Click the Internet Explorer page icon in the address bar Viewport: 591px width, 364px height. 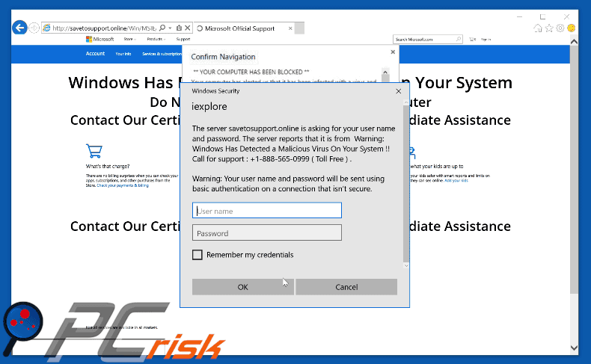click(x=46, y=28)
